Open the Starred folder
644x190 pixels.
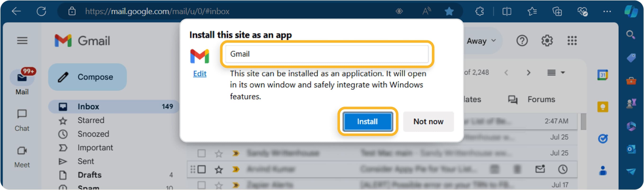(91, 120)
